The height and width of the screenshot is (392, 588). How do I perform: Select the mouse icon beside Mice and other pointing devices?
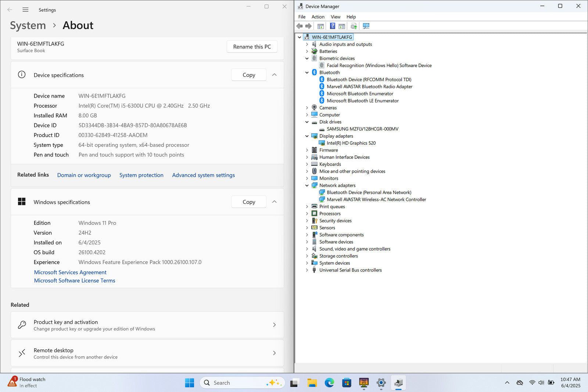point(314,171)
